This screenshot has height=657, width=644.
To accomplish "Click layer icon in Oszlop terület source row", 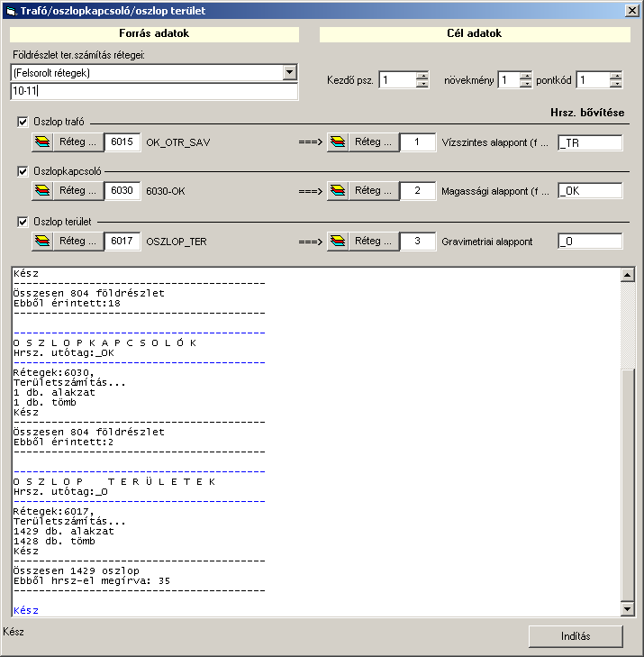I will [42, 241].
